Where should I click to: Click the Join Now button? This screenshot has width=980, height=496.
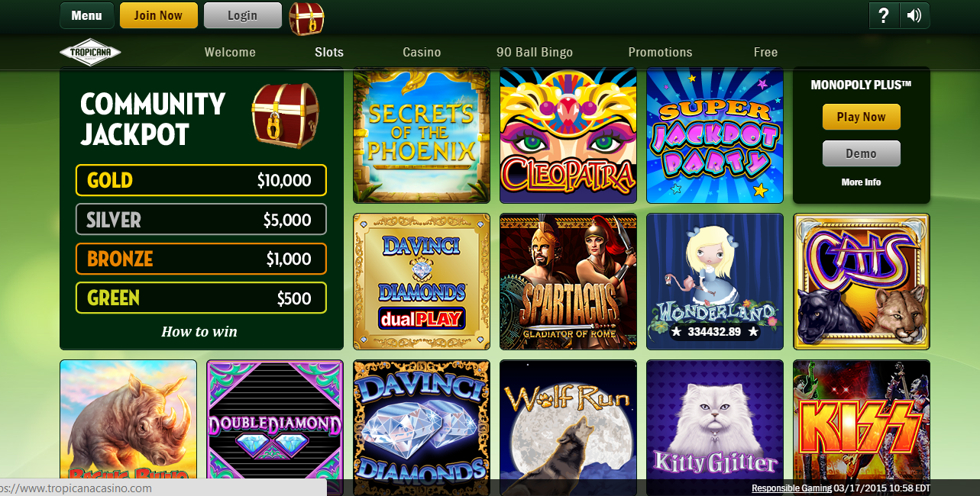coord(159,15)
